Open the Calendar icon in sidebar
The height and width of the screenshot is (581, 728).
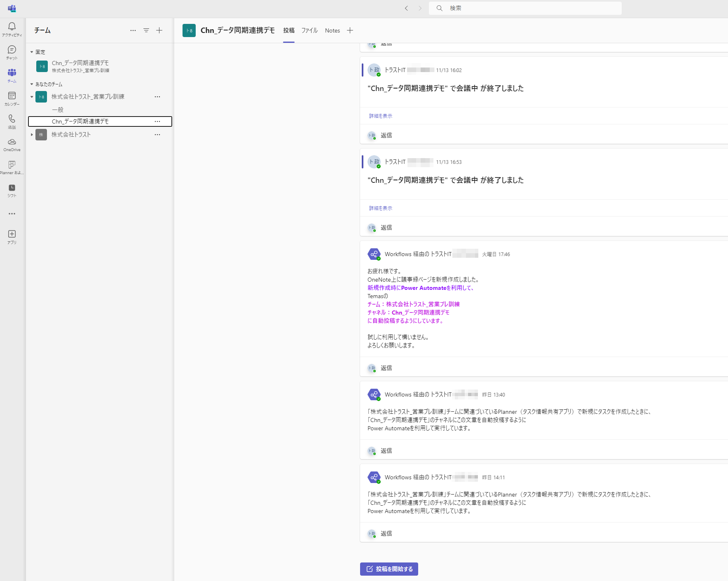(x=12, y=98)
